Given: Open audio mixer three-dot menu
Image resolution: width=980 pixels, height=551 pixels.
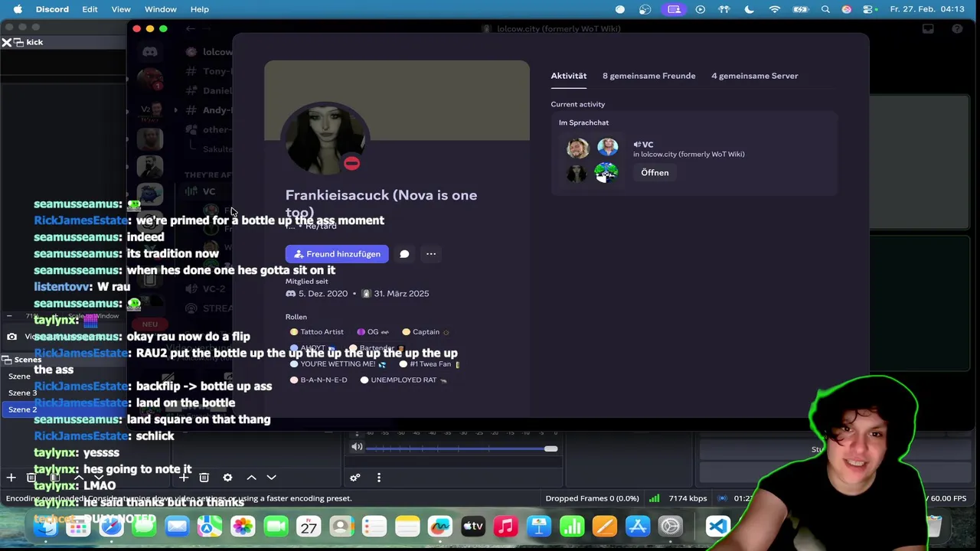Looking at the screenshot, I should (378, 478).
